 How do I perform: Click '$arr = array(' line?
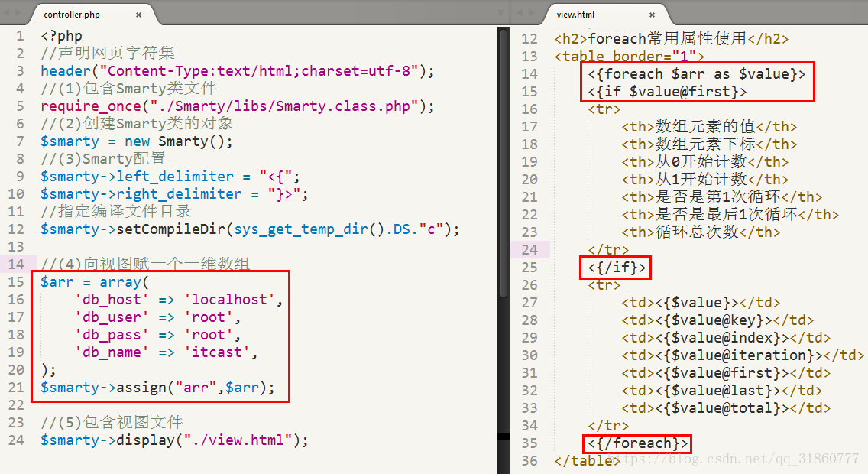(95, 282)
